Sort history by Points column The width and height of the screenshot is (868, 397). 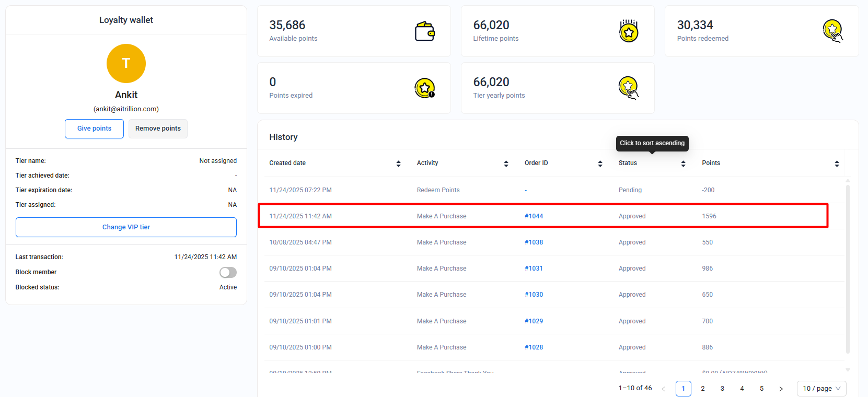(837, 164)
